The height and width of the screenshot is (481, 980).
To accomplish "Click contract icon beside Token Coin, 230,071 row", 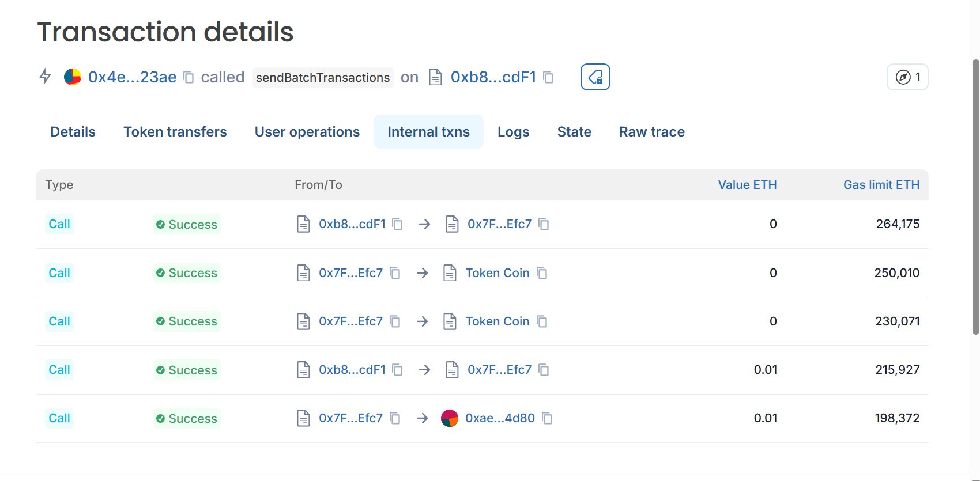I will tap(450, 321).
